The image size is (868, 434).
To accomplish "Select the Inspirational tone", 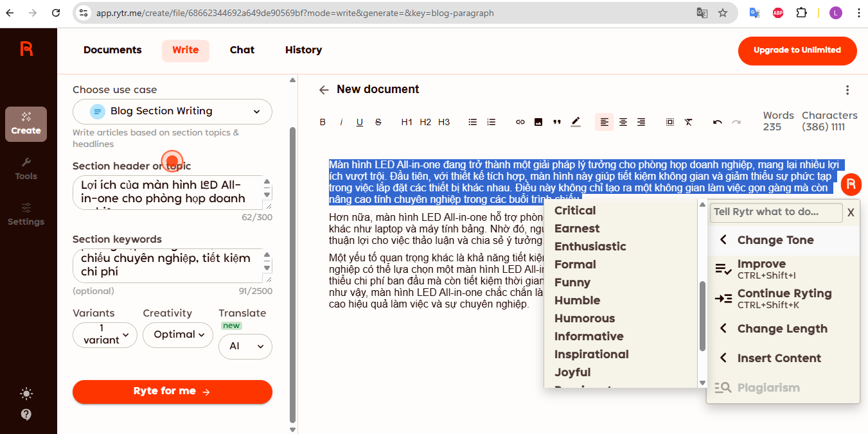I will [591, 354].
